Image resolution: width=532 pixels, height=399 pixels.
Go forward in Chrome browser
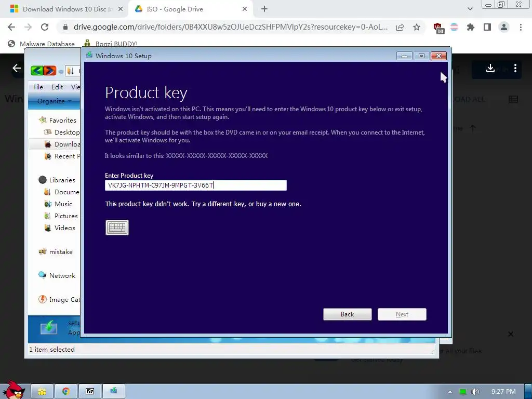[28, 27]
